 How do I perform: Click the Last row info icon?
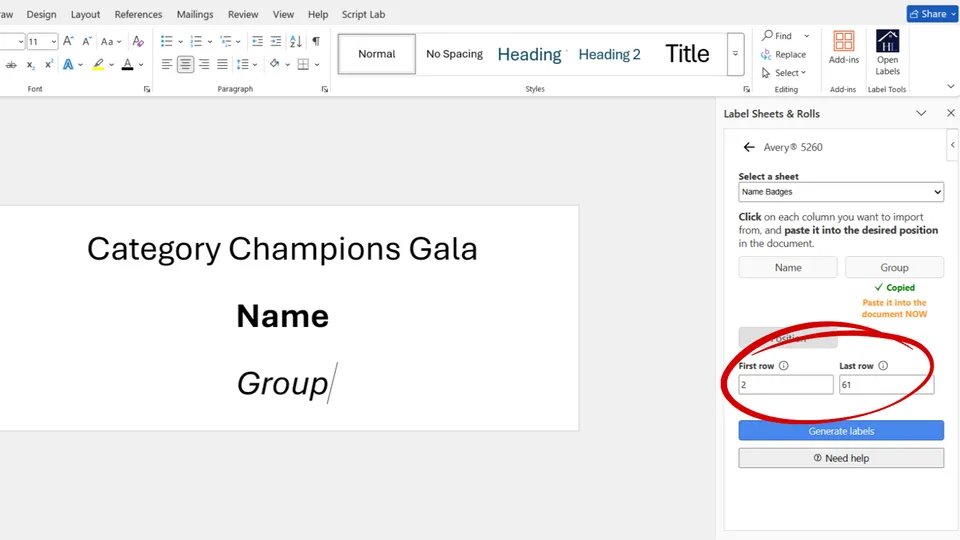pos(883,366)
